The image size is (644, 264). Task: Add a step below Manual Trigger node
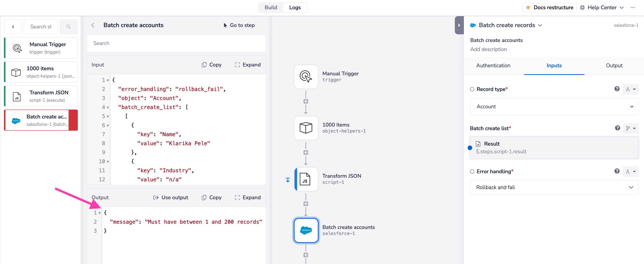point(305,101)
